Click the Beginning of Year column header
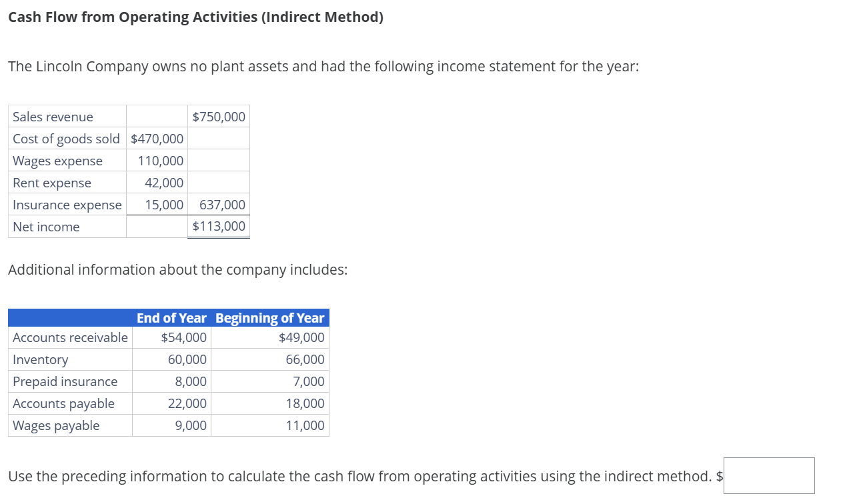 pyautogui.click(x=269, y=318)
